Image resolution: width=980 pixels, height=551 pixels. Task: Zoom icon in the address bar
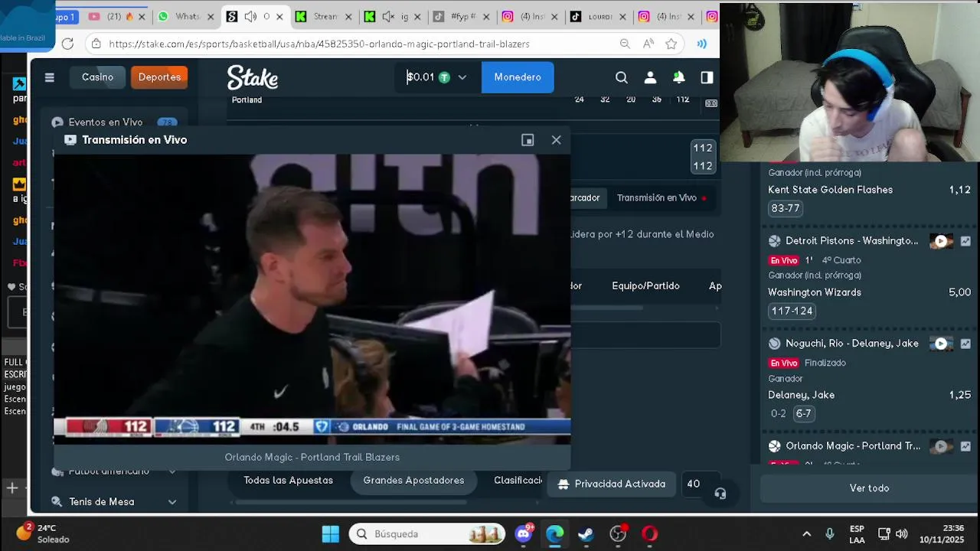626,44
